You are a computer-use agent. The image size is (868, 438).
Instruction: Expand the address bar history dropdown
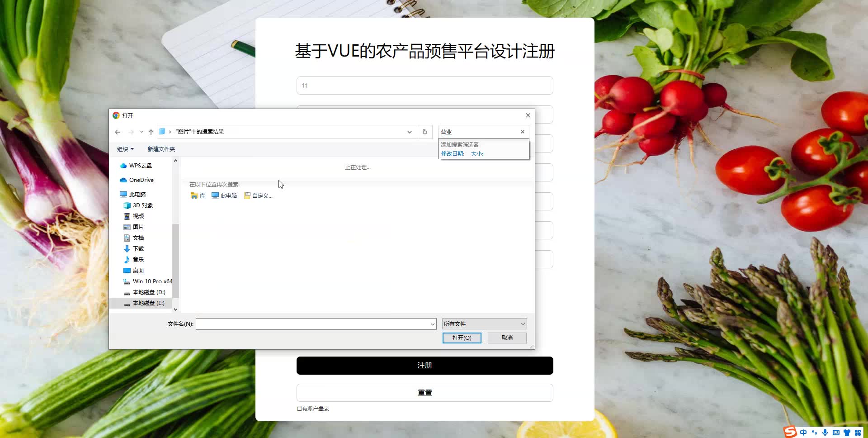pyautogui.click(x=410, y=132)
